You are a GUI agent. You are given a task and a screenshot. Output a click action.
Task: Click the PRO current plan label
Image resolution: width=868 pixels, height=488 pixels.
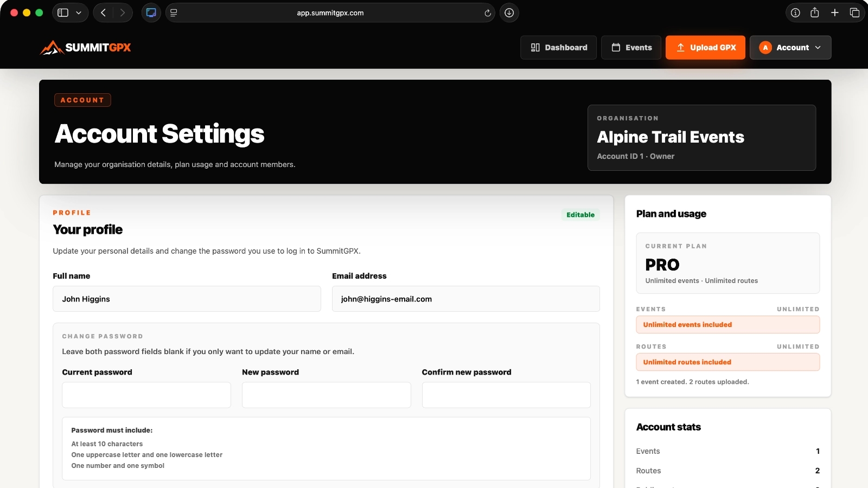click(x=662, y=265)
